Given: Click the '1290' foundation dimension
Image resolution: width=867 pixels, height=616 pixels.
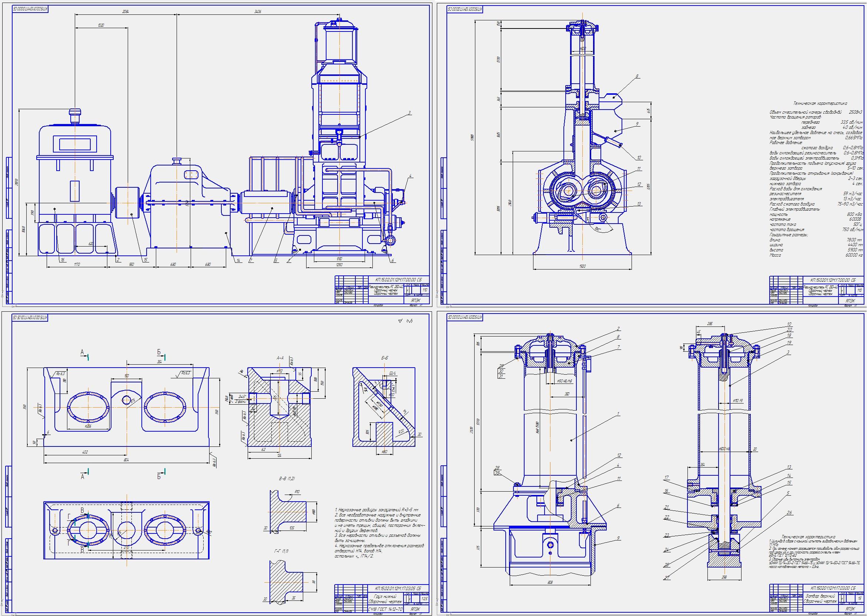Looking at the screenshot, I should click(339, 265).
